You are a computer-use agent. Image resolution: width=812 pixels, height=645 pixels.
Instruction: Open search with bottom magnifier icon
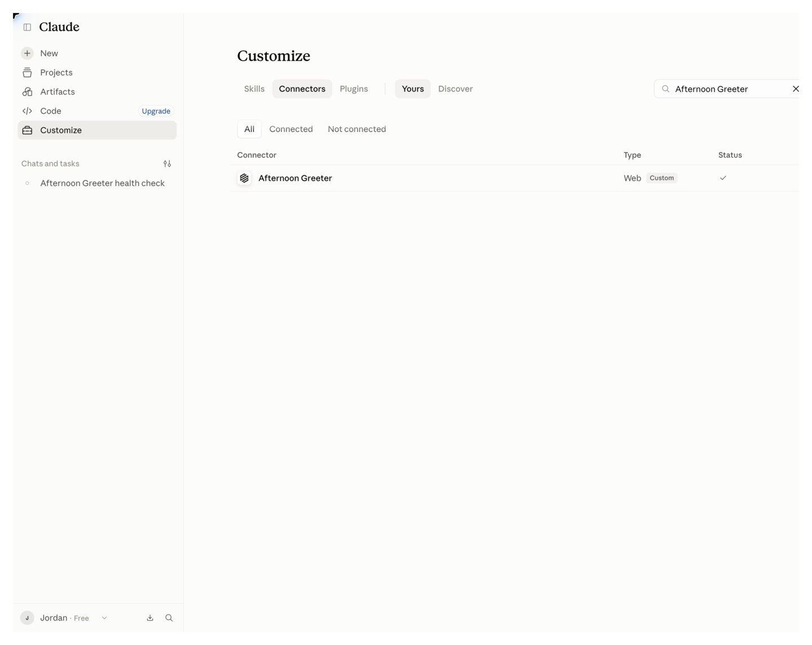tap(169, 618)
